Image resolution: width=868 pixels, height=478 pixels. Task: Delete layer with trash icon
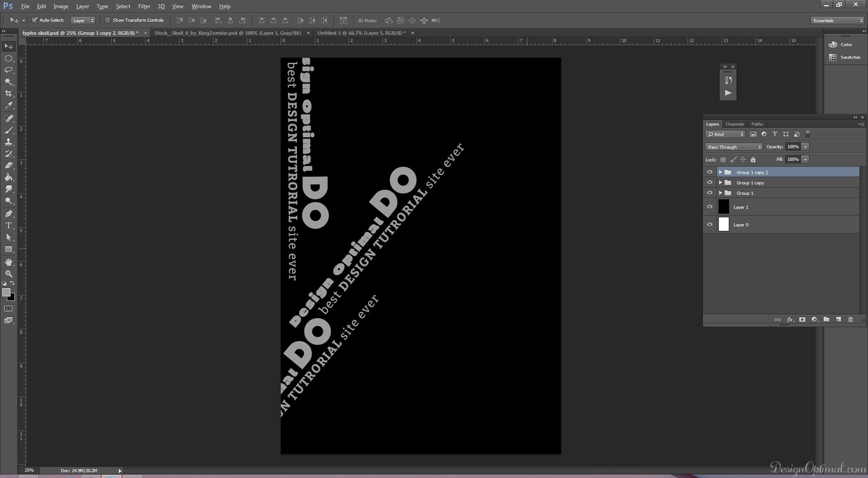pyautogui.click(x=850, y=319)
